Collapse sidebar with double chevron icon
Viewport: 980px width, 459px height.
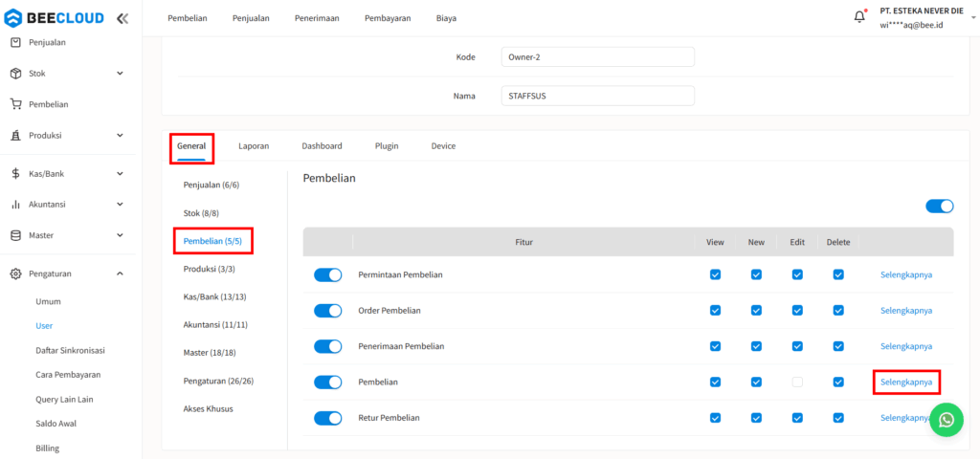(x=122, y=18)
